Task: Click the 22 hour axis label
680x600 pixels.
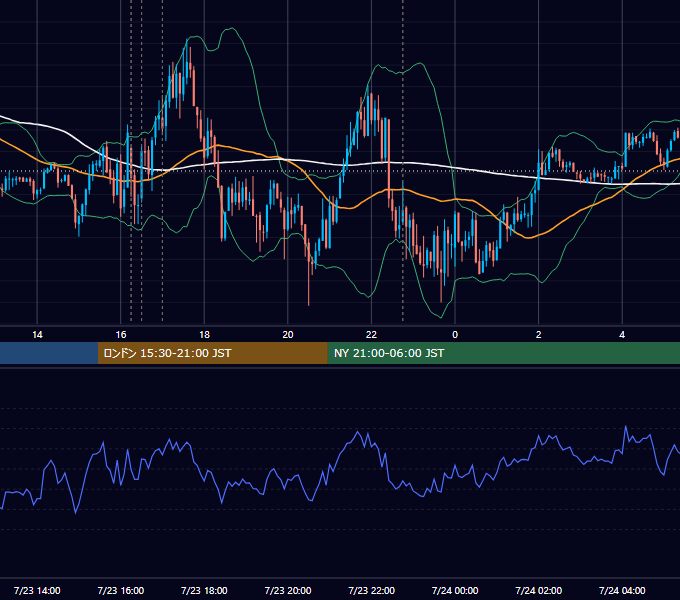Action: pyautogui.click(x=371, y=335)
